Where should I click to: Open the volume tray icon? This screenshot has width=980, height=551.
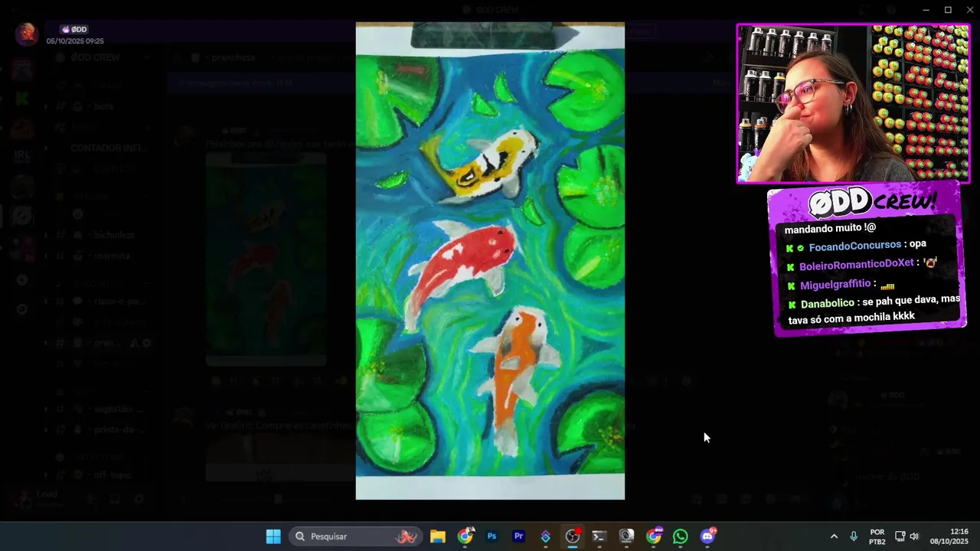914,536
